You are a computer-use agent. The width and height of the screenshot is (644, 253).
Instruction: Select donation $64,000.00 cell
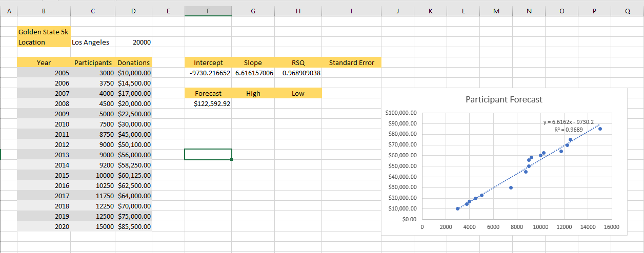[x=133, y=196]
